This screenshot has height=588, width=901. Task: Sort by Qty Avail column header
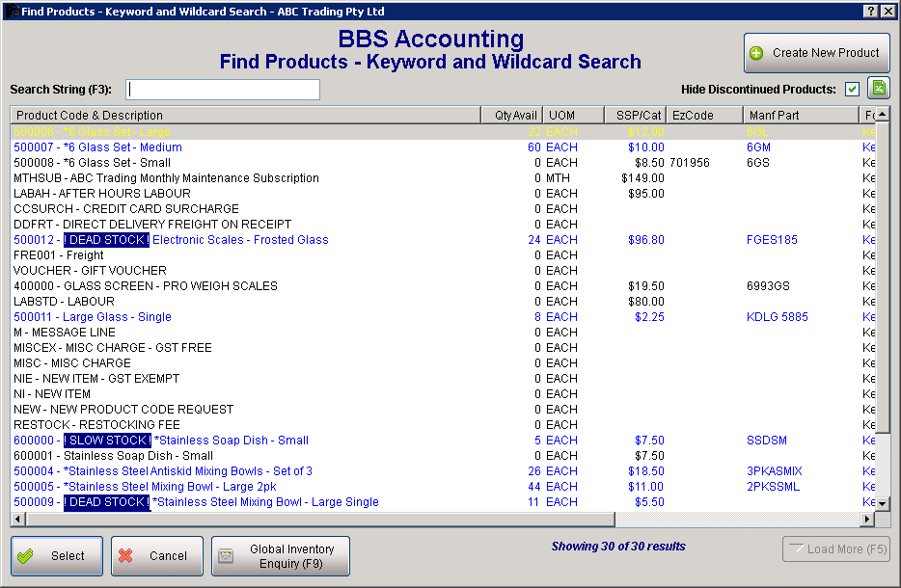(x=512, y=116)
